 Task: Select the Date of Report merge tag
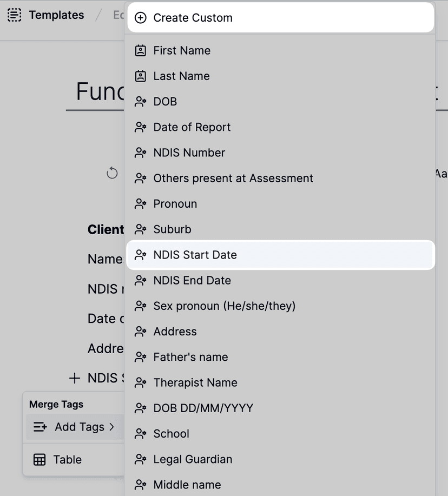[x=192, y=127]
